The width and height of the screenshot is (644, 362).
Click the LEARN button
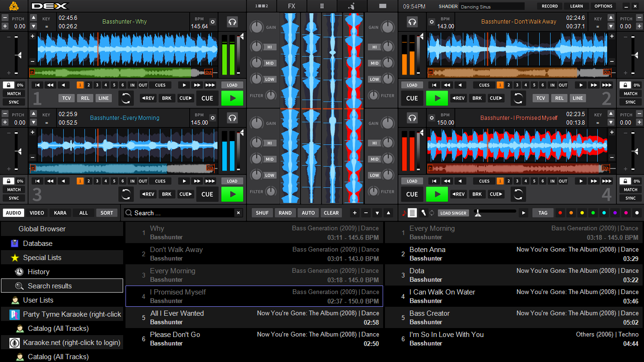point(577,6)
